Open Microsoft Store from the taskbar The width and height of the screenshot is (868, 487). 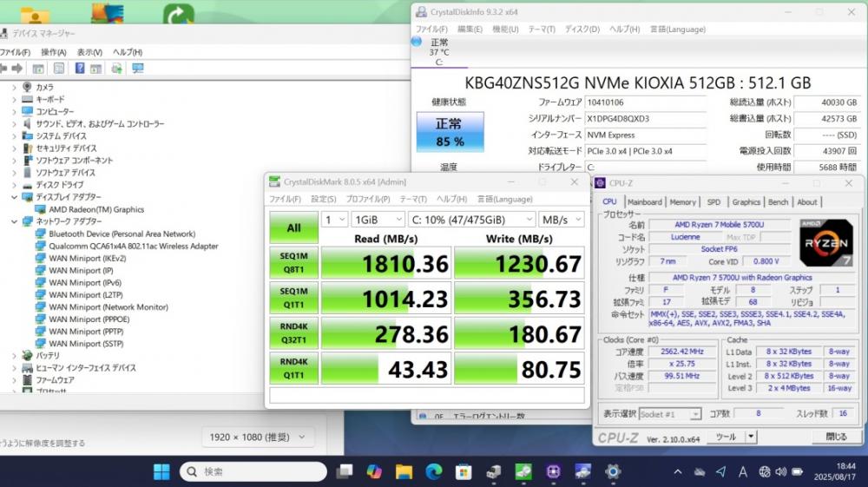click(464, 471)
